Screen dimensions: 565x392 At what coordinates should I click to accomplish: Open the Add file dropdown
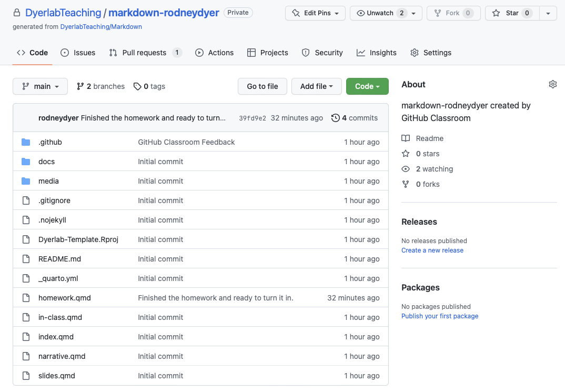tap(316, 86)
